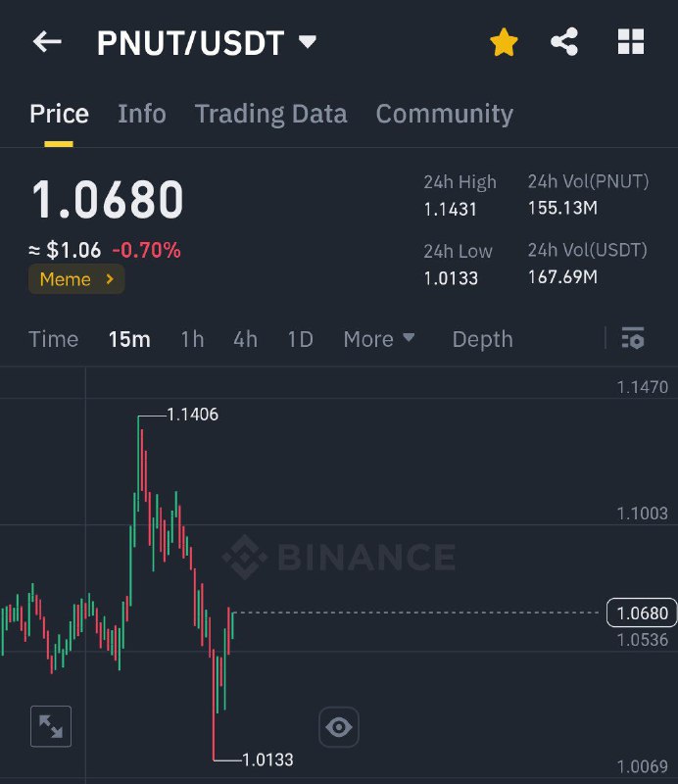Expand the More intervals dropdown
Image resolution: width=678 pixels, height=784 pixels.
pyautogui.click(x=378, y=339)
